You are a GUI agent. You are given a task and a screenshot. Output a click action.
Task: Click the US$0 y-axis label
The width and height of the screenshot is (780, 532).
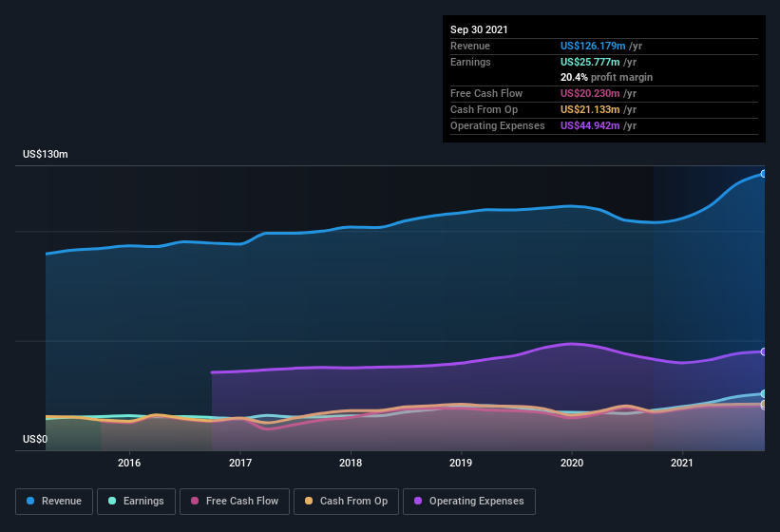tap(35, 439)
